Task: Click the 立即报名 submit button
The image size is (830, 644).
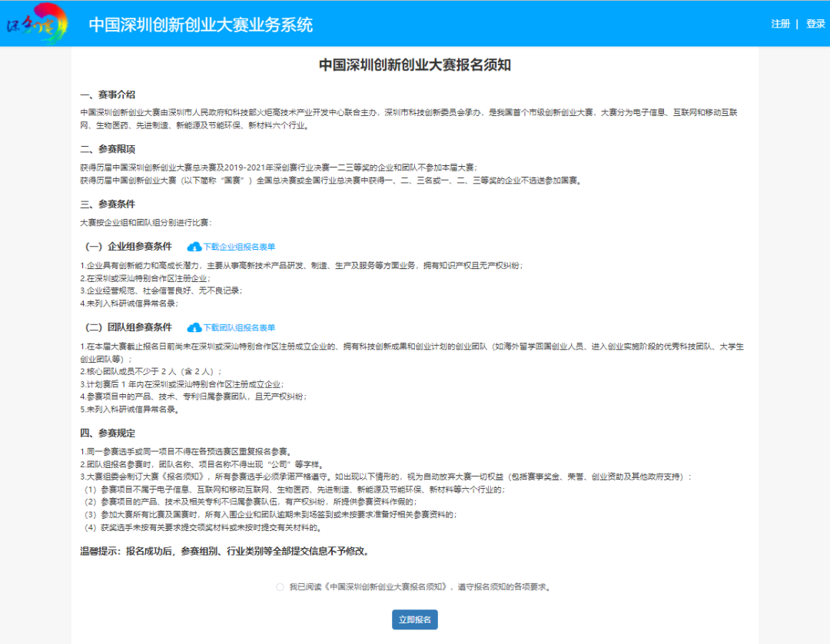Action: 414,619
